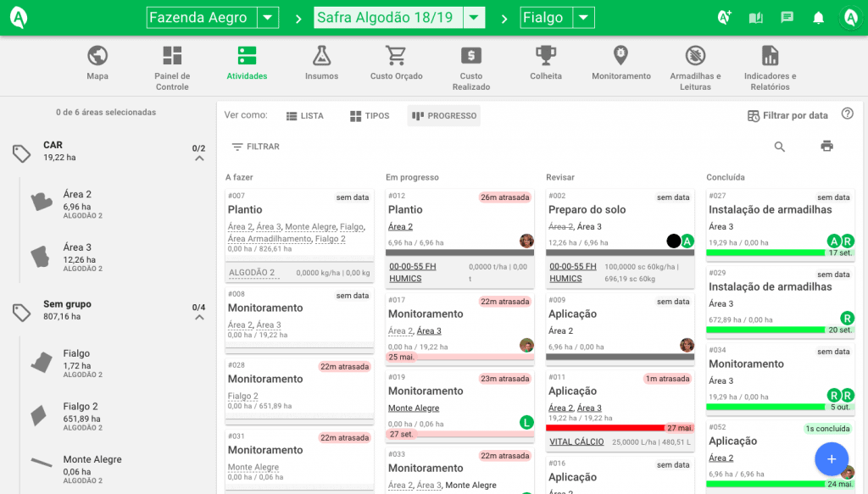The height and width of the screenshot is (494, 868).
Task: Open the Safra Algodão 18/19 dropdown
Action: (474, 17)
